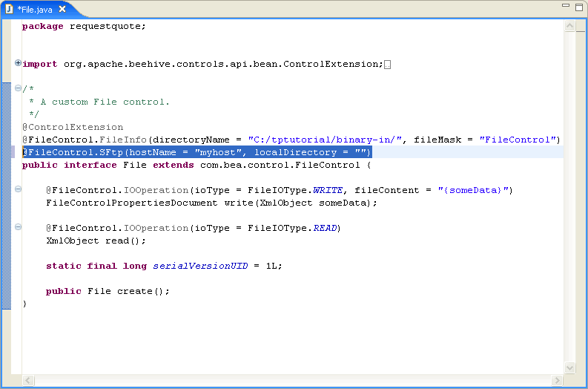Click the text 'requestquote;'
Image resolution: width=588 pixels, height=389 pixels.
click(108, 27)
